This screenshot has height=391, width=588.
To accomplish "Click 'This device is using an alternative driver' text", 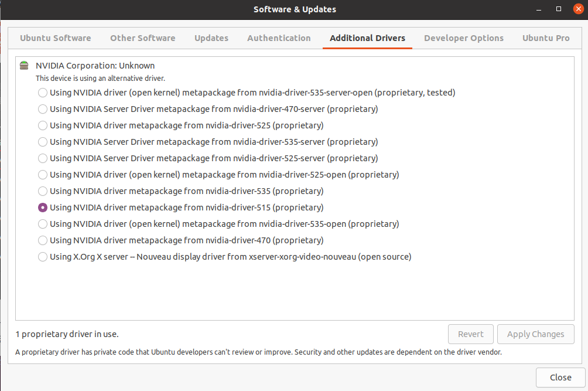I will 100,79.
